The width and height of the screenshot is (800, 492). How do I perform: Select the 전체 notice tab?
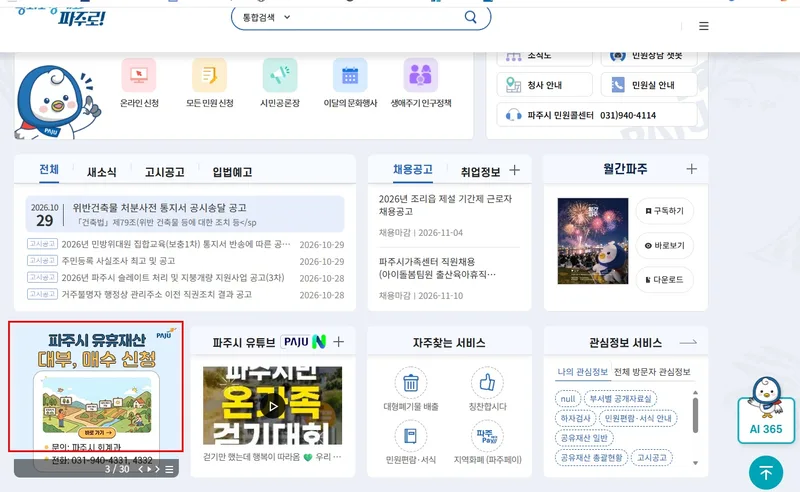click(49, 169)
